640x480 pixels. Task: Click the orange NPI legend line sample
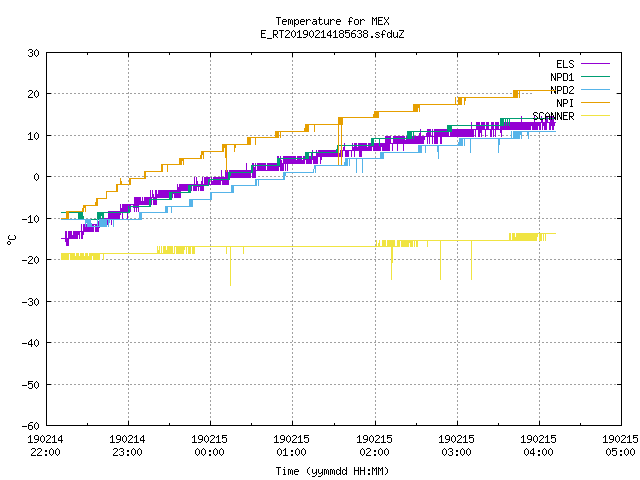[595, 102]
